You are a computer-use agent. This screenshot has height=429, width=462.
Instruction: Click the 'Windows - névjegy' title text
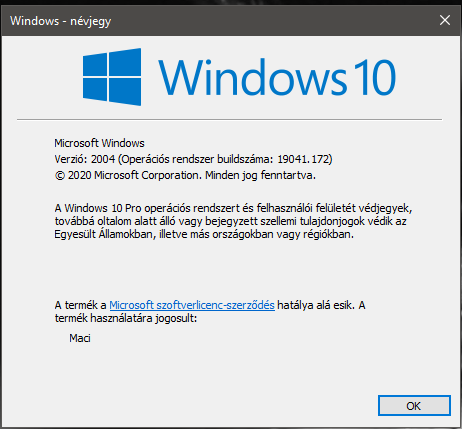click(60, 21)
